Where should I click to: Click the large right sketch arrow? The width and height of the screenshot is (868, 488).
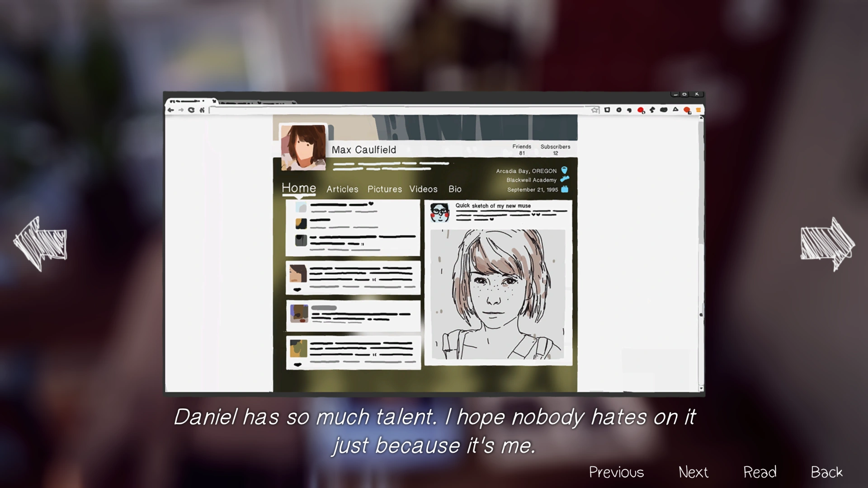tap(827, 244)
